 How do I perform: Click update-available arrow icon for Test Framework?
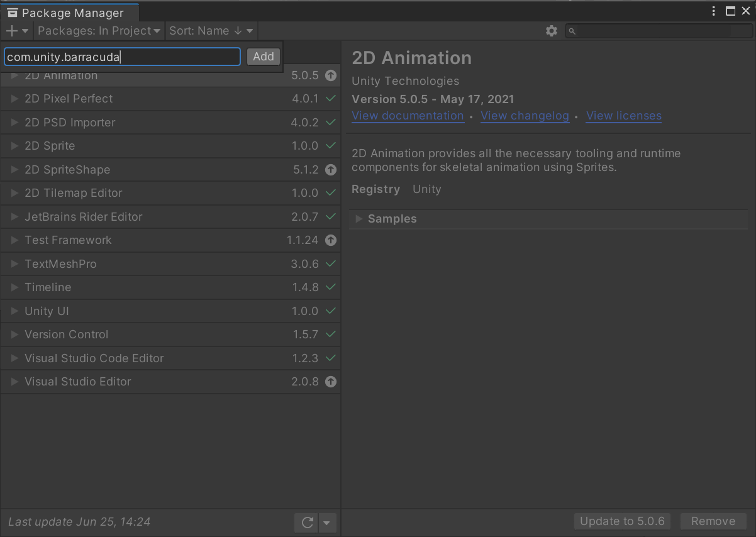point(331,240)
